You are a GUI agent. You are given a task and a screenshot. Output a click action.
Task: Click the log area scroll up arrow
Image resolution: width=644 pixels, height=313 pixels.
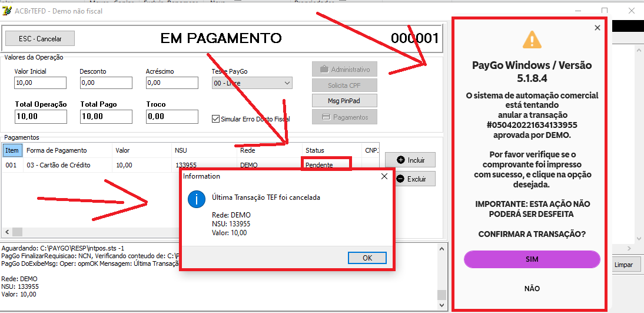coord(441,248)
